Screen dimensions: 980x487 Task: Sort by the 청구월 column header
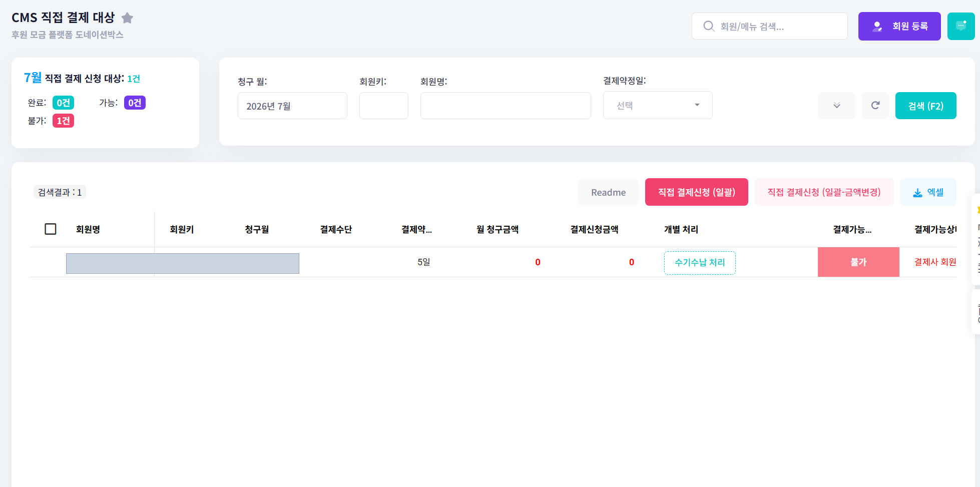(257, 229)
